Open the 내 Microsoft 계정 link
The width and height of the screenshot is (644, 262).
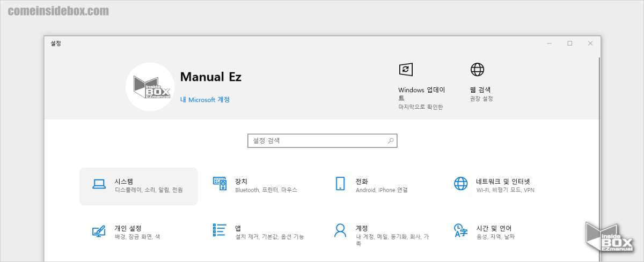click(205, 100)
